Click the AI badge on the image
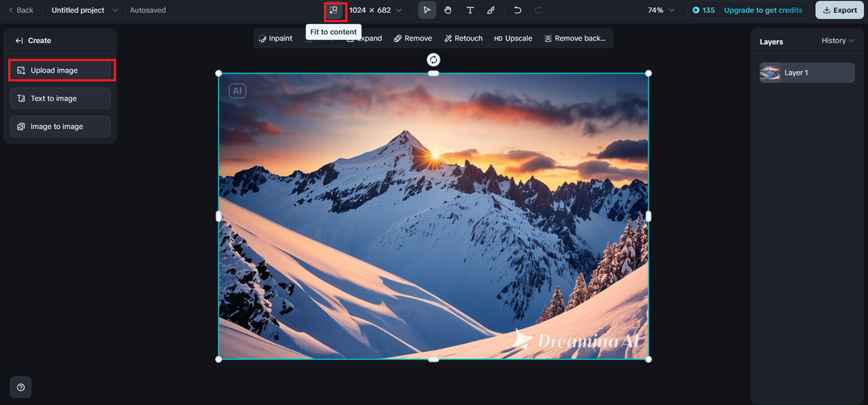Viewport: 868px width, 405px height. pyautogui.click(x=237, y=91)
